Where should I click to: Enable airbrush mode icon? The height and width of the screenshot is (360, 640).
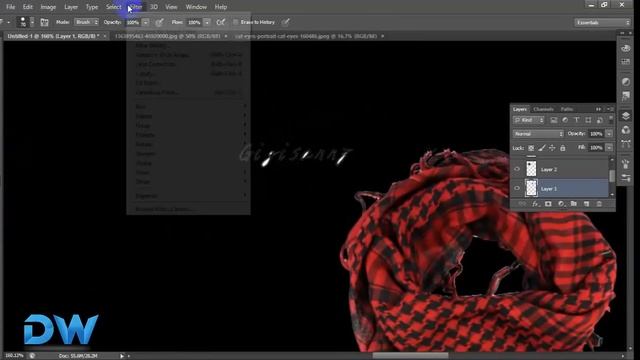click(x=220, y=22)
